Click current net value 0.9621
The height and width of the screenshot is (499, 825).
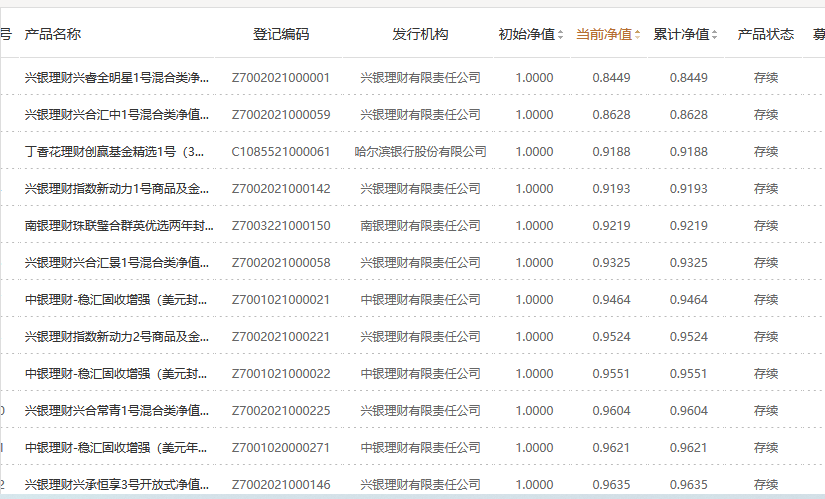tap(611, 447)
